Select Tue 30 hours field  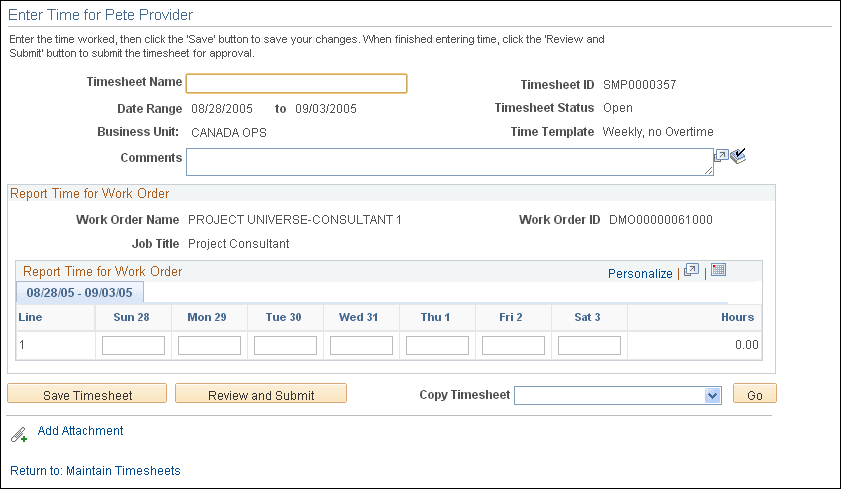(x=285, y=345)
